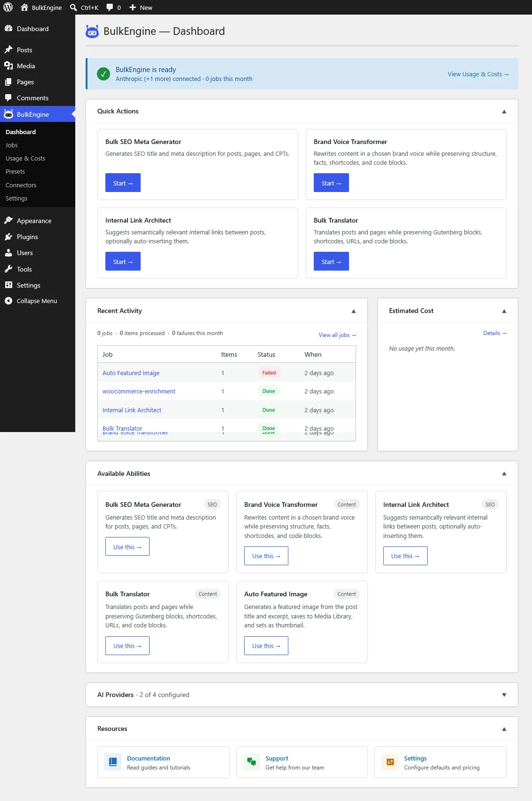
Task: Open the comments bubble icon in admin bar
Action: pos(110,8)
